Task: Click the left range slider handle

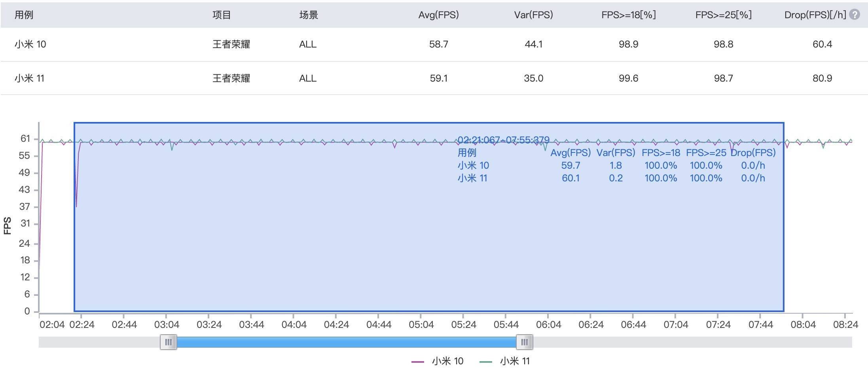Action: tap(168, 342)
